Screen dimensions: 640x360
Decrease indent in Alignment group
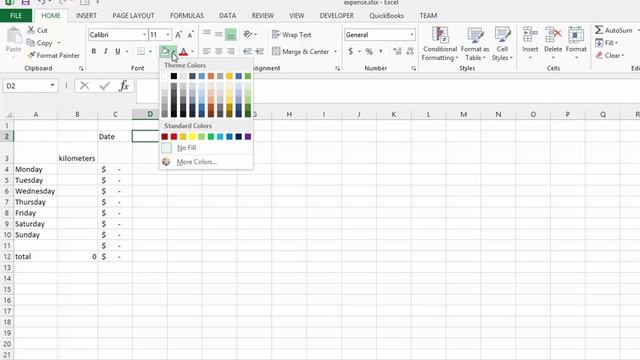(247, 51)
